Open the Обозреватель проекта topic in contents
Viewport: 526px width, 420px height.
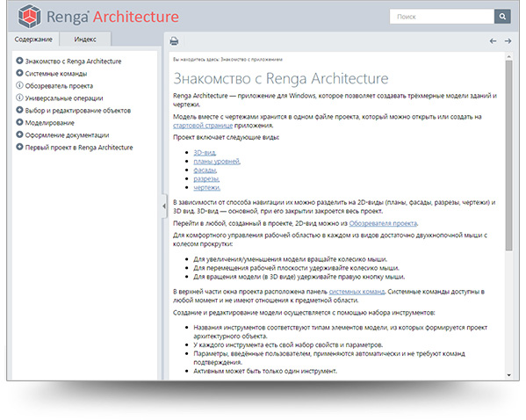click(x=59, y=86)
